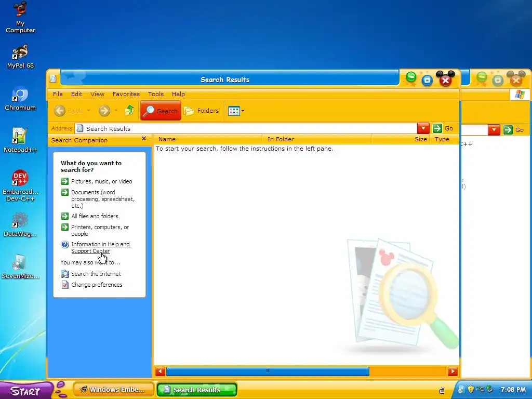Close the Search Companion pane
This screenshot has height=399, width=532.
coord(144,139)
